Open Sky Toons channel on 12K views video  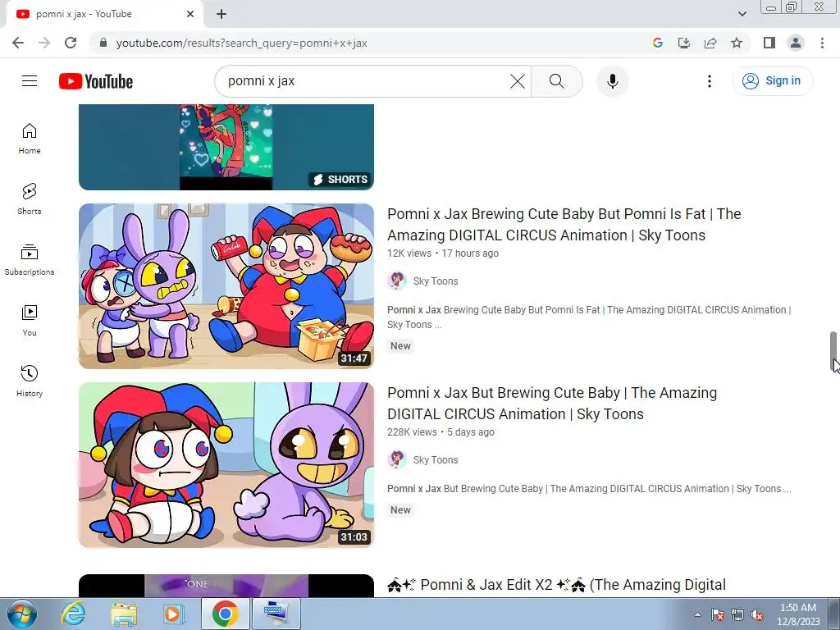pyautogui.click(x=436, y=281)
